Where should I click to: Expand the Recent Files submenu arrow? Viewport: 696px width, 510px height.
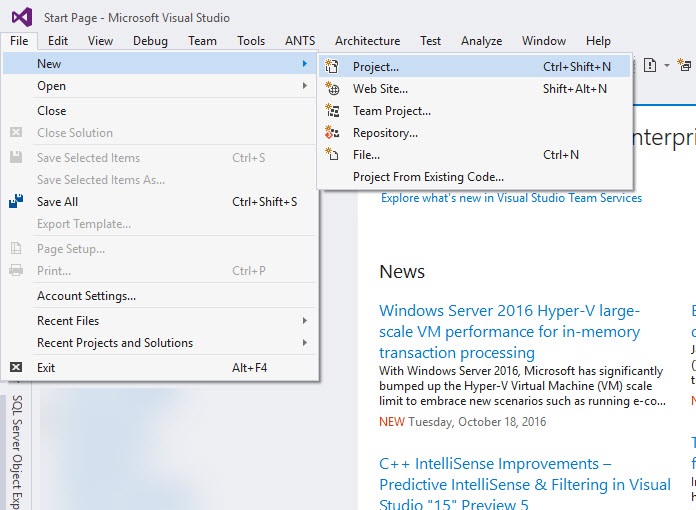pyautogui.click(x=304, y=320)
